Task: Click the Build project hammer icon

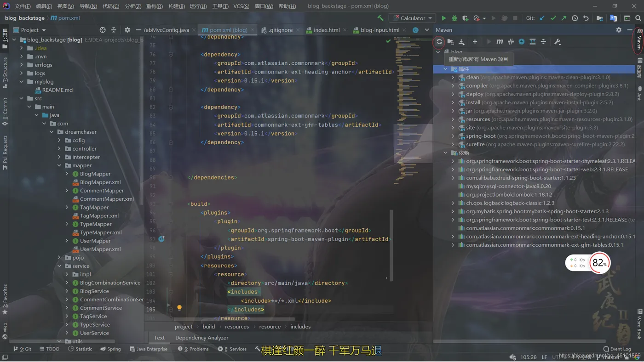Action: (380, 18)
